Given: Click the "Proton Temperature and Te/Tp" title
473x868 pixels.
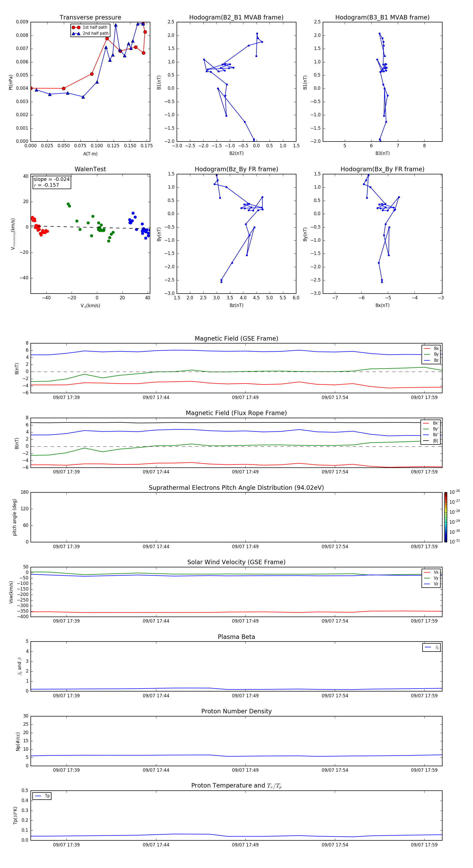Looking at the screenshot, I should coord(236,786).
